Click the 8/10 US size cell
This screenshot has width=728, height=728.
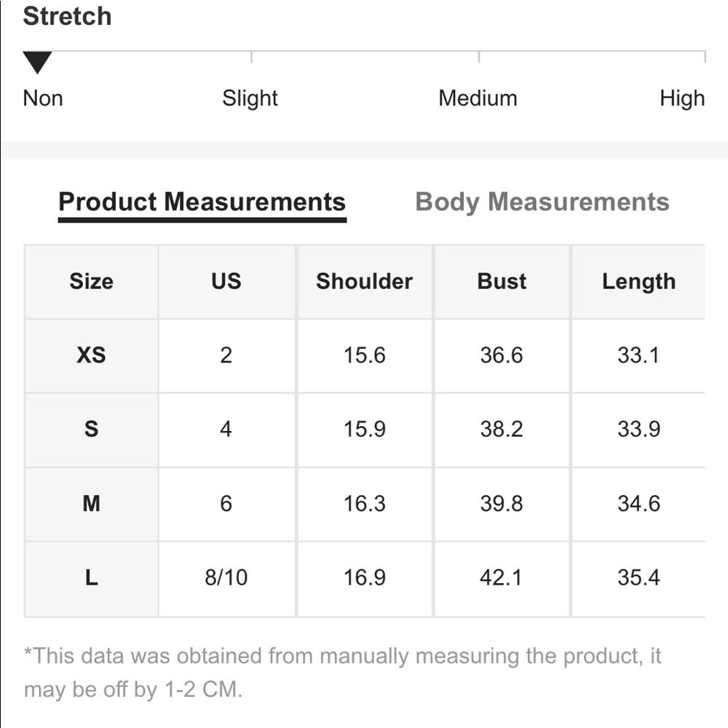[226, 578]
